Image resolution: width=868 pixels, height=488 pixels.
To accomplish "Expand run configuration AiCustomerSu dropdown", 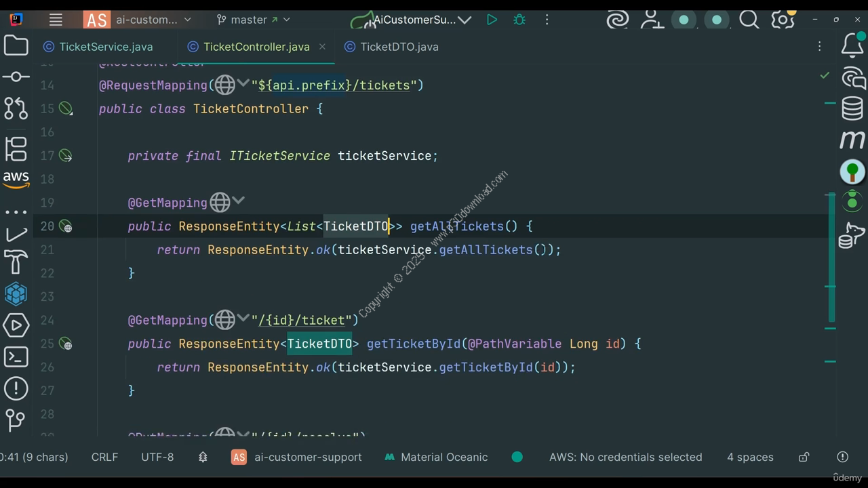I will tap(465, 20).
